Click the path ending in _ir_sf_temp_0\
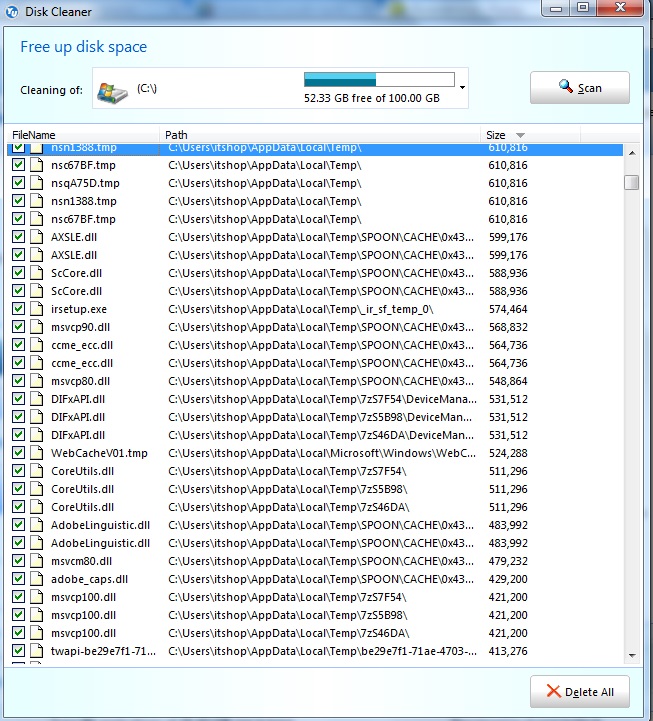 click(301, 309)
